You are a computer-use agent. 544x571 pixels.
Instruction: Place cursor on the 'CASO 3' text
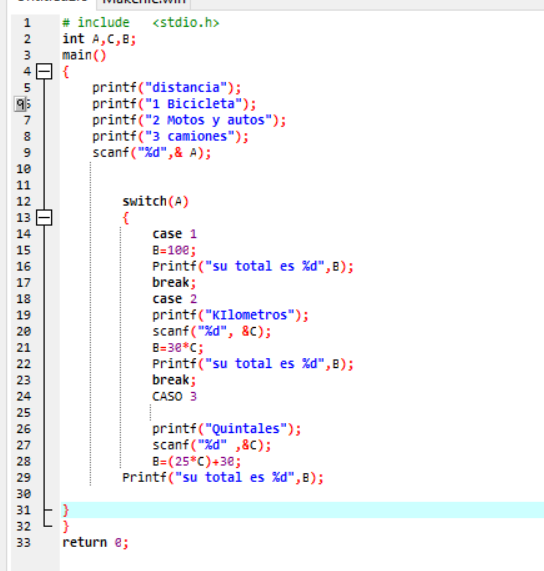(174, 396)
